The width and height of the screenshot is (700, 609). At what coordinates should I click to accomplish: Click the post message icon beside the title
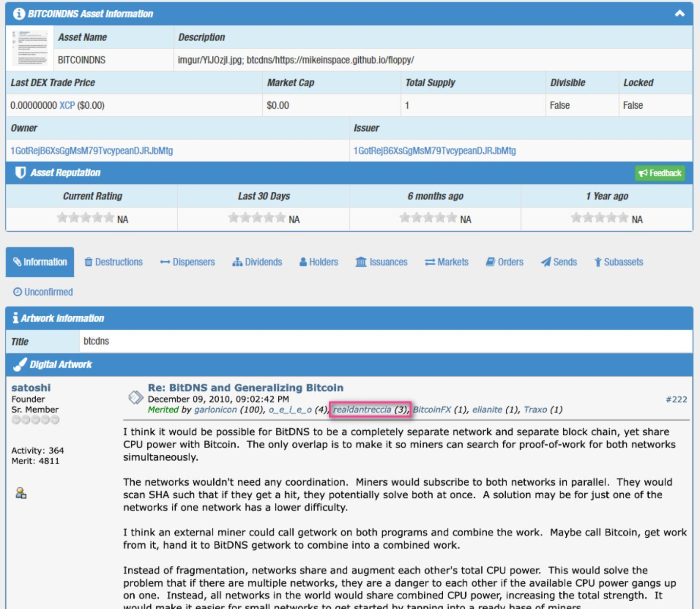click(x=136, y=398)
